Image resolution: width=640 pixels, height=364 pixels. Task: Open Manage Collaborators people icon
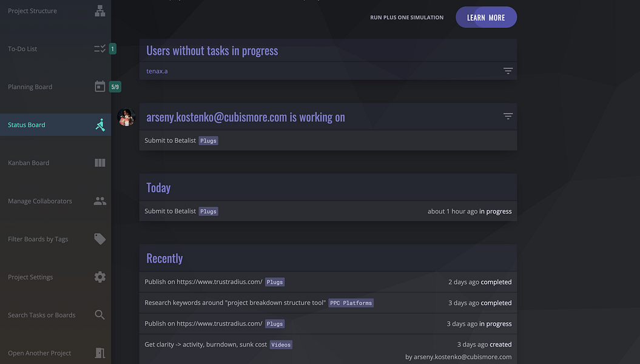tap(100, 201)
